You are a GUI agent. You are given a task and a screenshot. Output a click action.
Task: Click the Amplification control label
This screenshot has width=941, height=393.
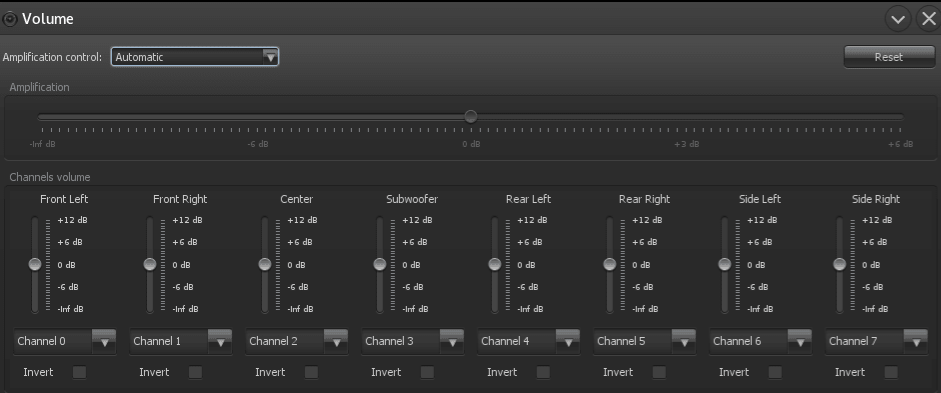click(52, 57)
